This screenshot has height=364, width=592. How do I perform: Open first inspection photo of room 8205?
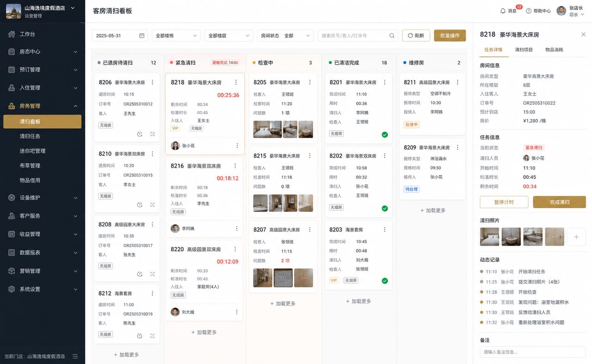[x=267, y=129]
